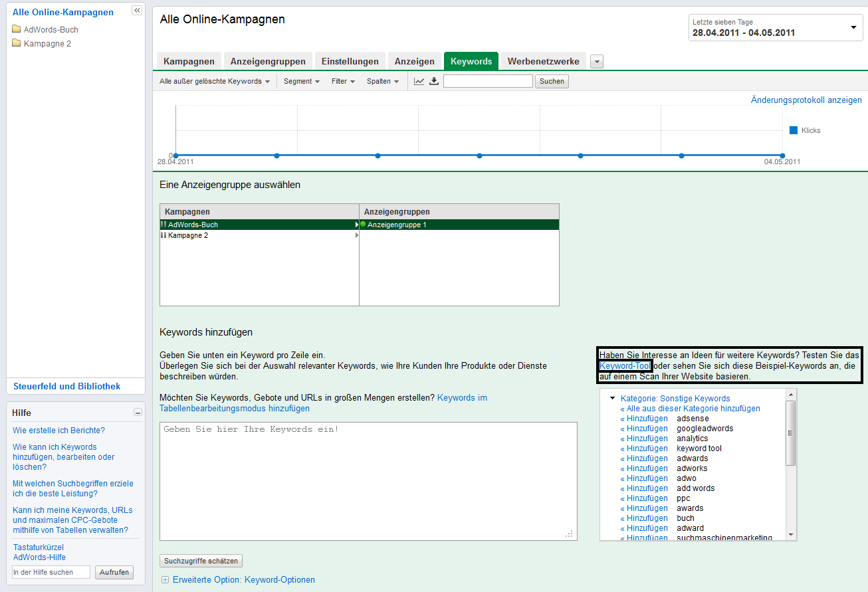Switch to the Anzeigengruppen tab
This screenshot has height=592, width=868.
click(268, 60)
